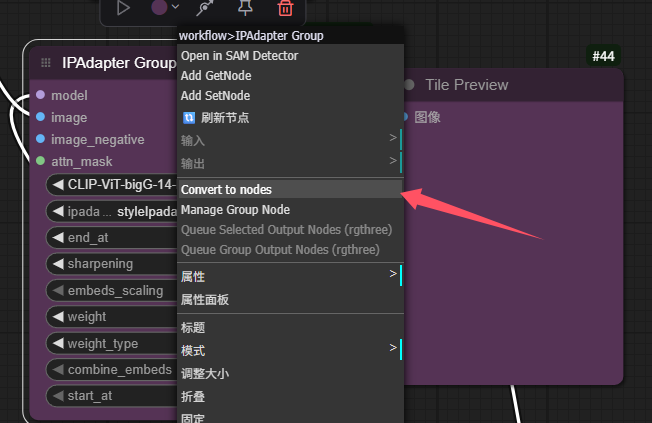Open the node color picker swatch
Viewport: 652px width, 423px height.
(159, 7)
